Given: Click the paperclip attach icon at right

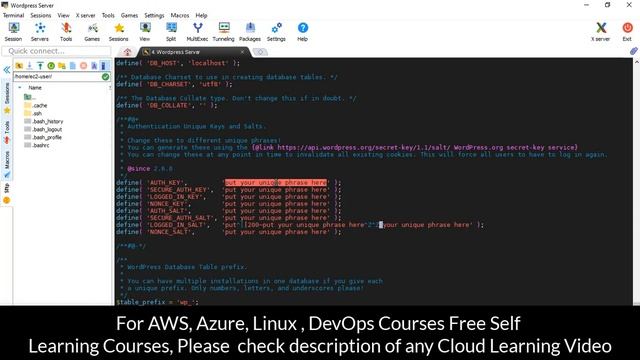Looking at the screenshot, I should tap(633, 51).
